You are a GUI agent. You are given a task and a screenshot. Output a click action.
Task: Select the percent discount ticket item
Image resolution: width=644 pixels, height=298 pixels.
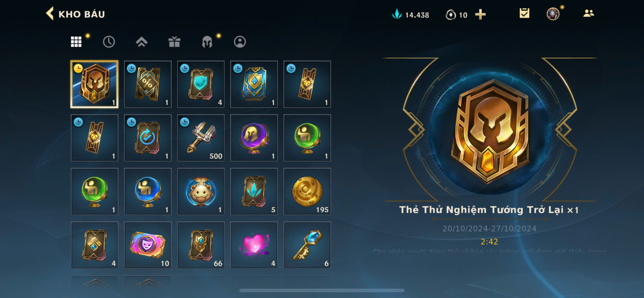[148, 84]
